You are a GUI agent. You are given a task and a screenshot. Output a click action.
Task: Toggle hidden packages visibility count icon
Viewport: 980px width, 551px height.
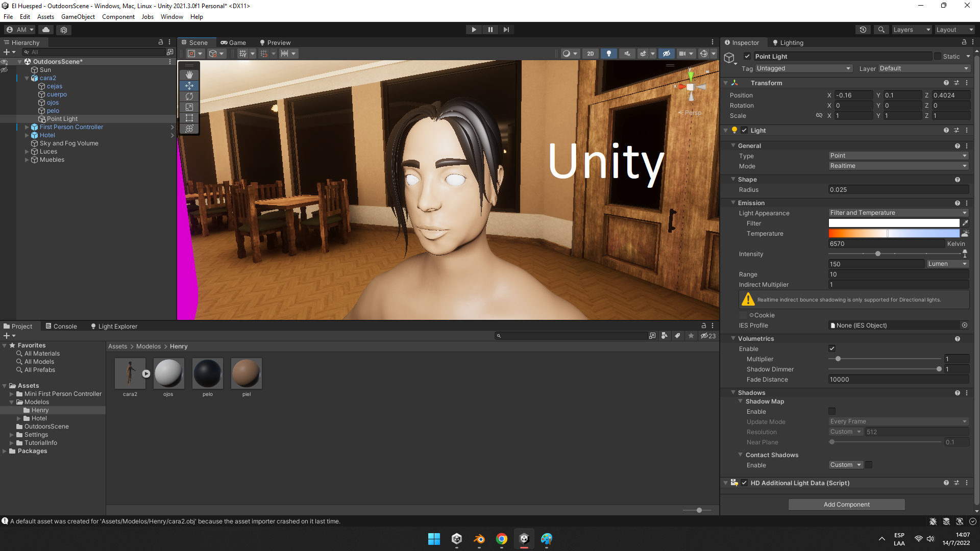[708, 336]
